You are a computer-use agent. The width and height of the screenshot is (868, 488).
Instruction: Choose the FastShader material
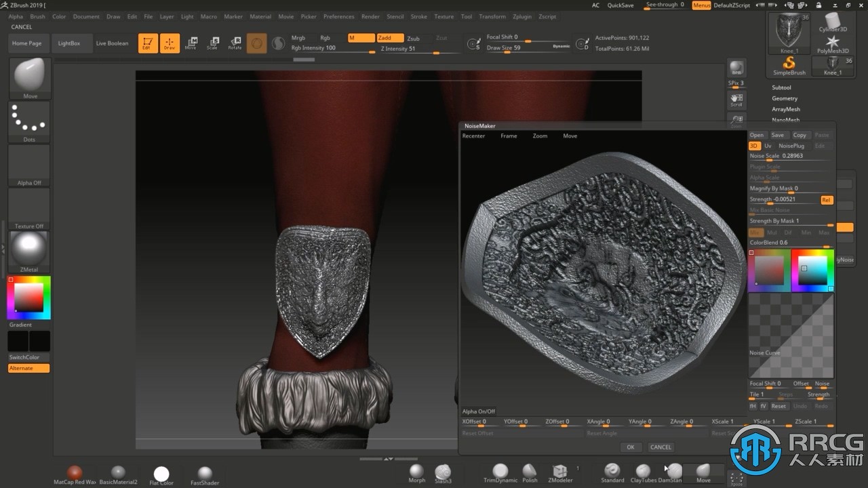(x=205, y=475)
